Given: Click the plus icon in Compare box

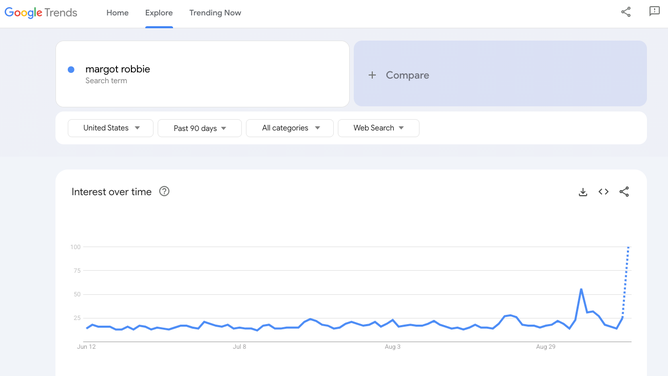Looking at the screenshot, I should coord(372,75).
